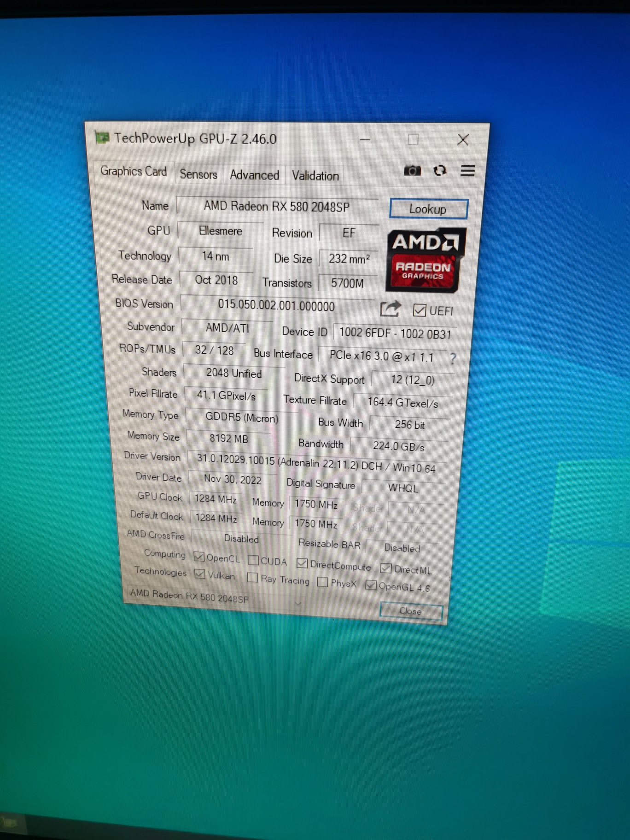Go to the Validation tab
This screenshot has height=840, width=630.
(x=315, y=176)
